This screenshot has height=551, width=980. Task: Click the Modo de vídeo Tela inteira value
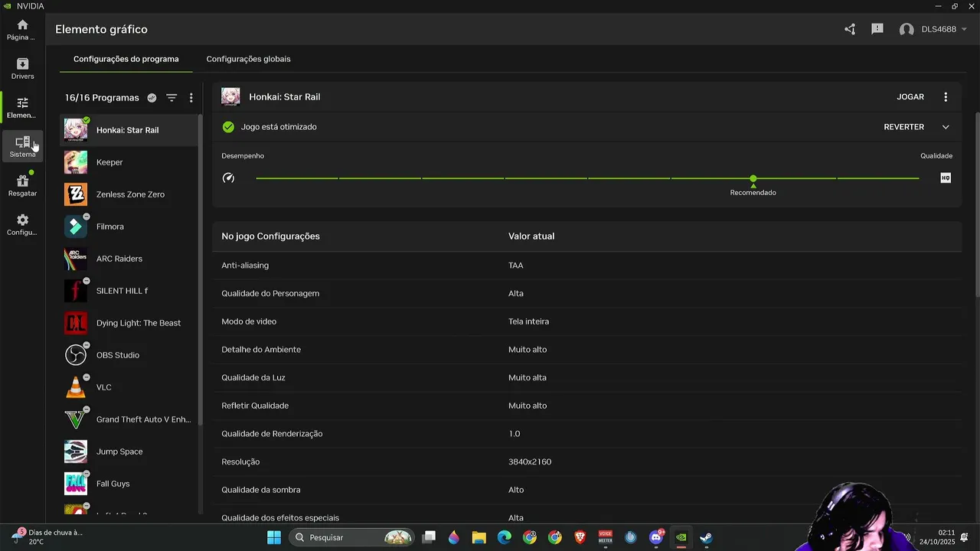[x=528, y=321]
